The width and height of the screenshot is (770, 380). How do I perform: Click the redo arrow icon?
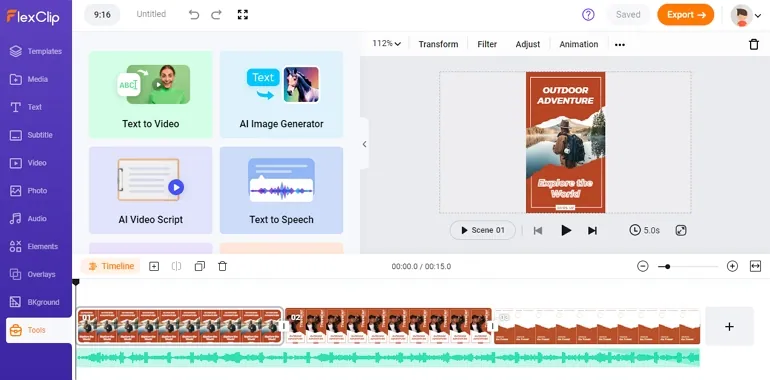pyautogui.click(x=217, y=15)
